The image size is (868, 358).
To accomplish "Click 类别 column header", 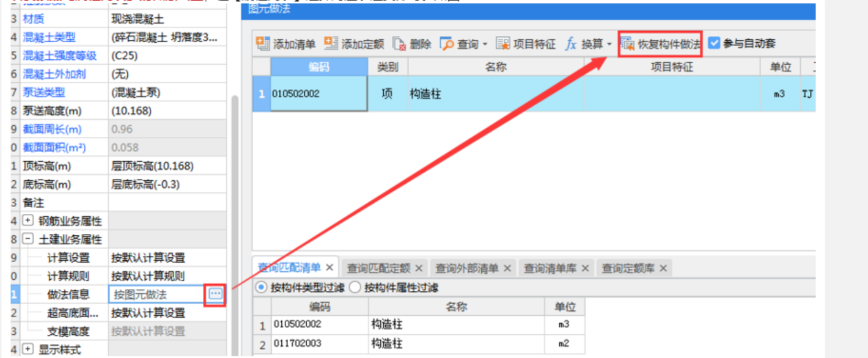I will click(388, 67).
